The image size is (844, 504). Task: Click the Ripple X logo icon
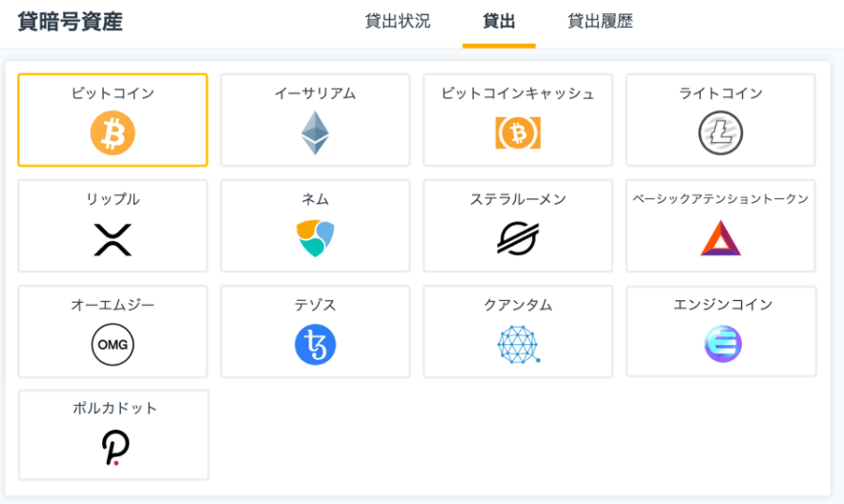pyautogui.click(x=113, y=239)
